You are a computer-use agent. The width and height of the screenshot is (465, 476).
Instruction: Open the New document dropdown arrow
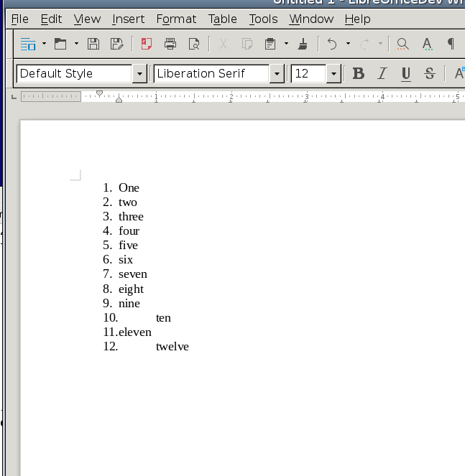pyautogui.click(x=44, y=44)
